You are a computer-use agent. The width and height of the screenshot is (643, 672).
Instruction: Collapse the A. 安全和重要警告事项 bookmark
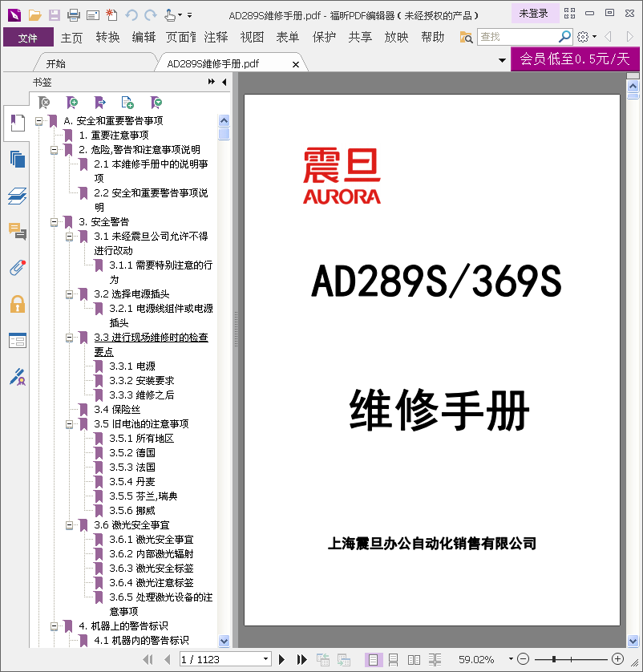pos(39,121)
